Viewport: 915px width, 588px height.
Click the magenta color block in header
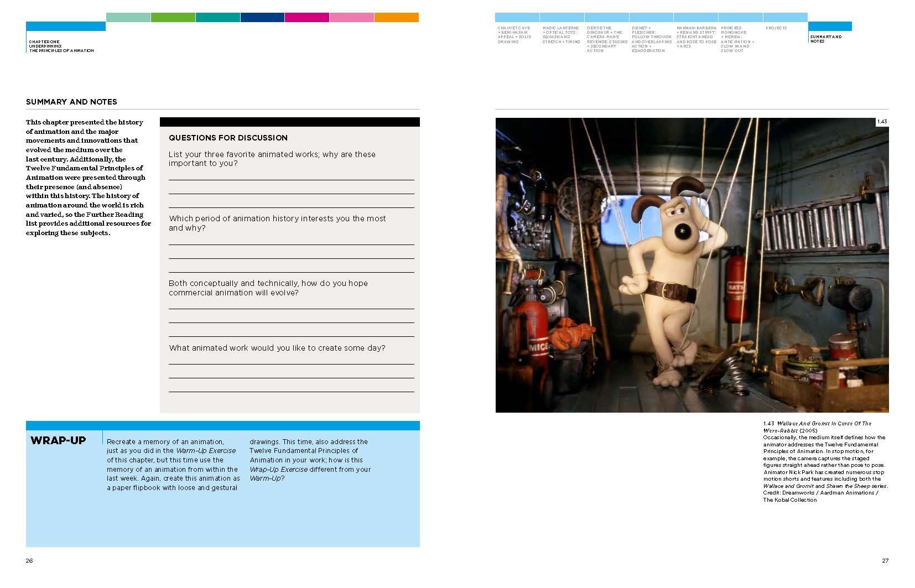(307, 18)
